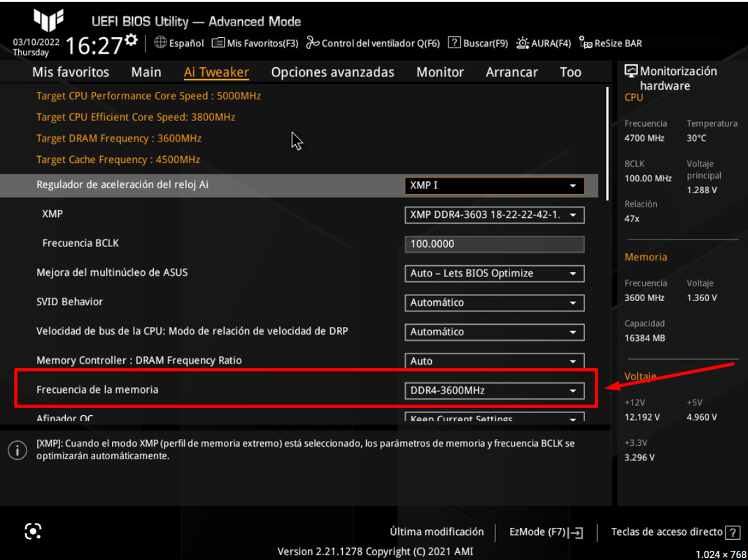Open the Q-Fan control fan icon

click(313, 43)
